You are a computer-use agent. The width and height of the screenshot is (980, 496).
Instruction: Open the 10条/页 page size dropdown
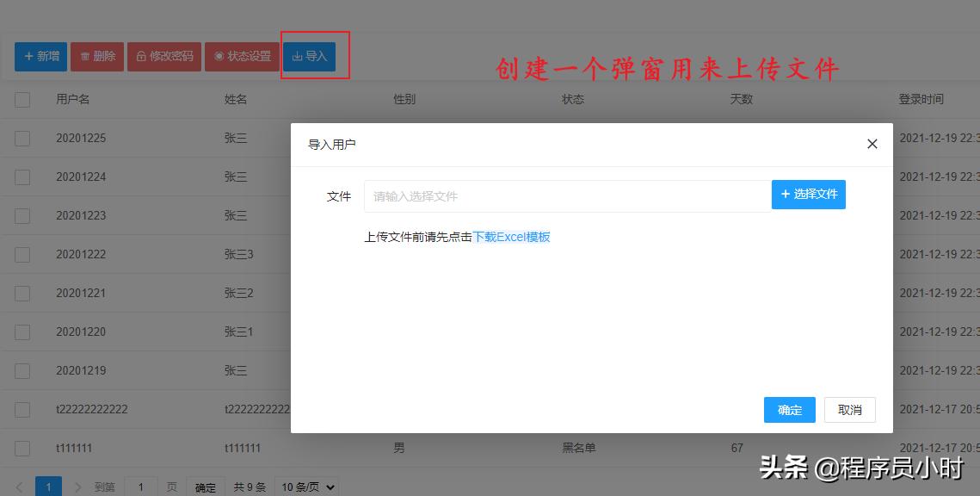point(306,487)
